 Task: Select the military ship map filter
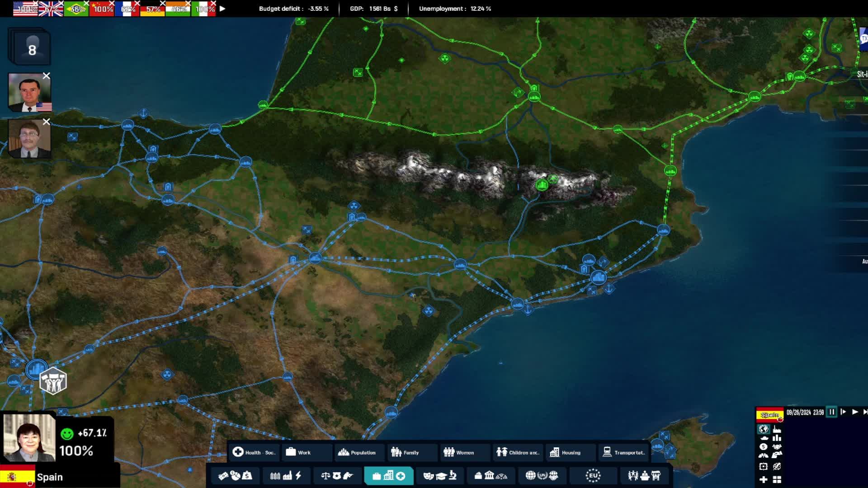[764, 438]
